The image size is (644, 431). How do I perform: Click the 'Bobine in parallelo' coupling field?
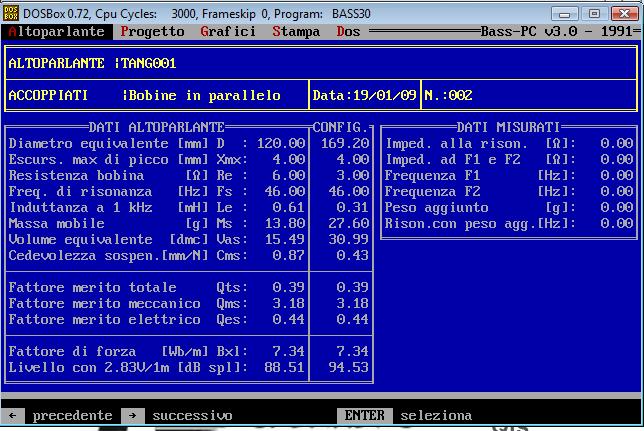tap(205, 95)
